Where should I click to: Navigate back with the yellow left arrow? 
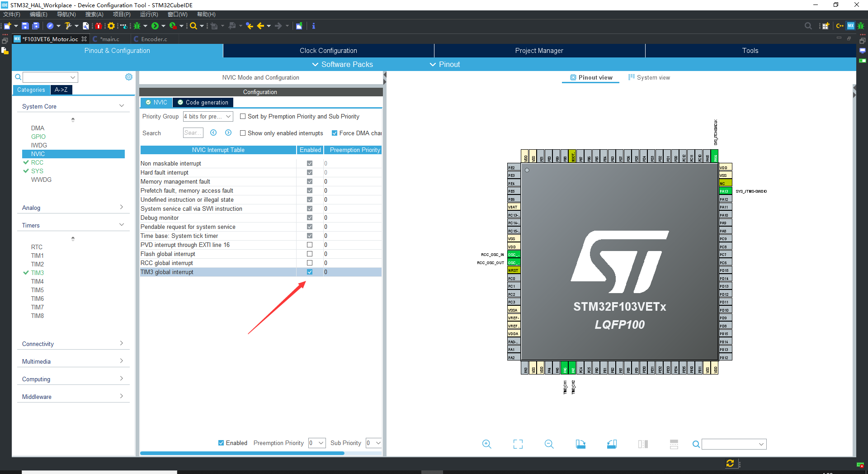click(260, 26)
